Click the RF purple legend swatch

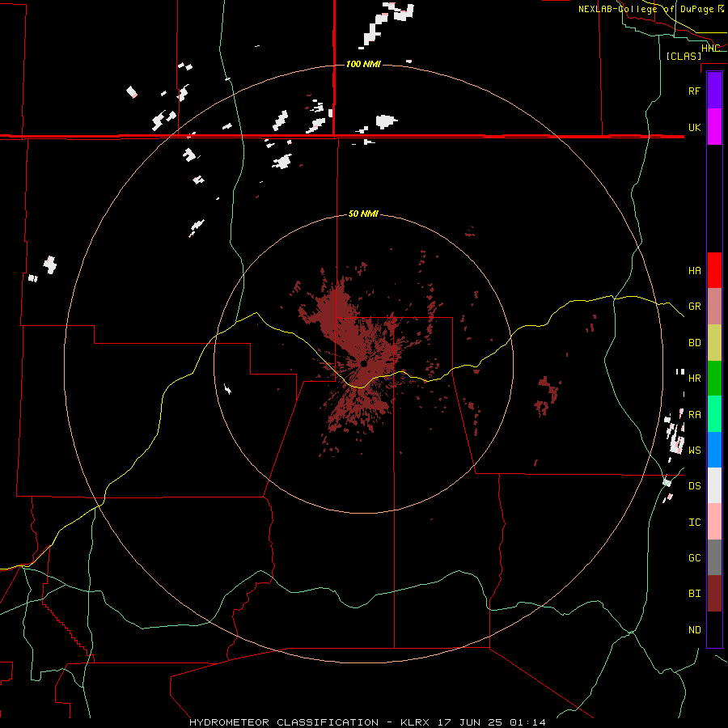pos(714,91)
